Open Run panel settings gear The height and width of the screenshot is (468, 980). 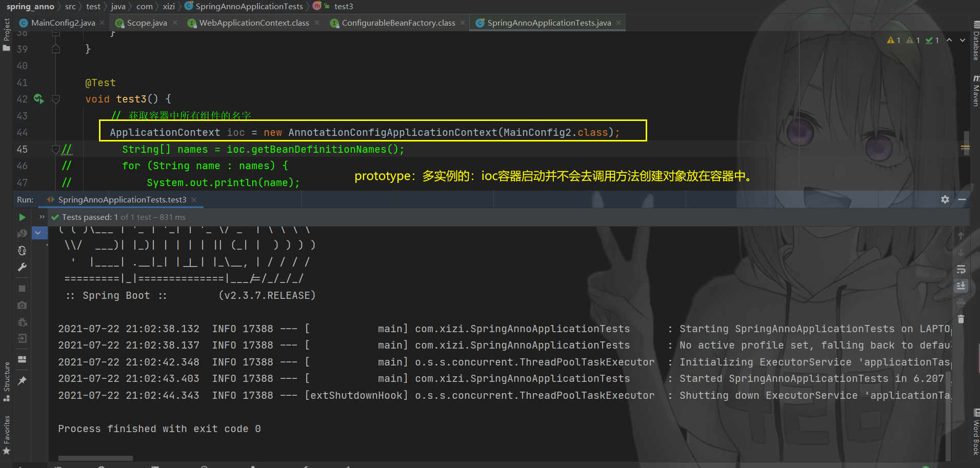coord(945,199)
